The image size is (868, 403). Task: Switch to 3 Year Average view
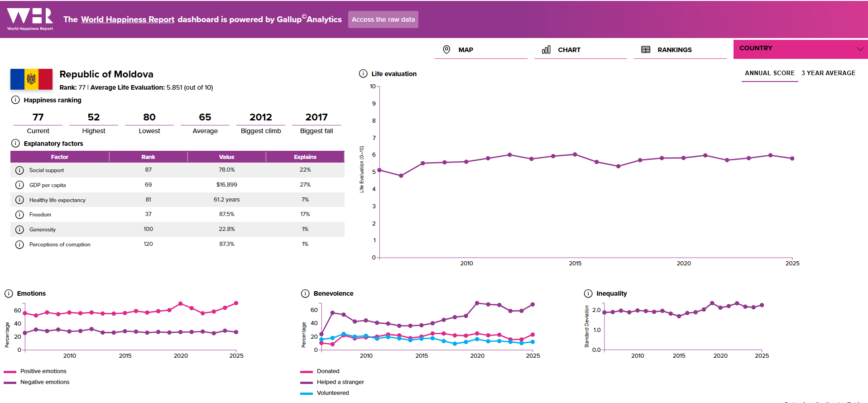(x=828, y=73)
